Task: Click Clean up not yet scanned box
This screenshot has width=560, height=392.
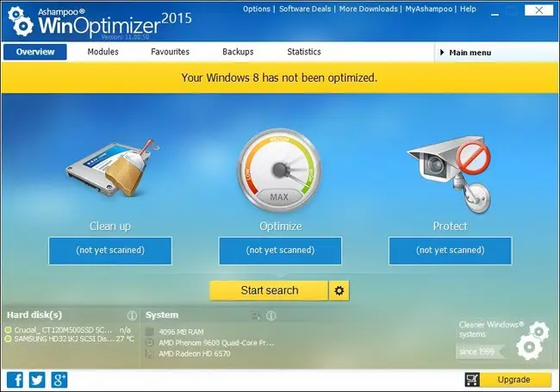Action: pyautogui.click(x=110, y=251)
